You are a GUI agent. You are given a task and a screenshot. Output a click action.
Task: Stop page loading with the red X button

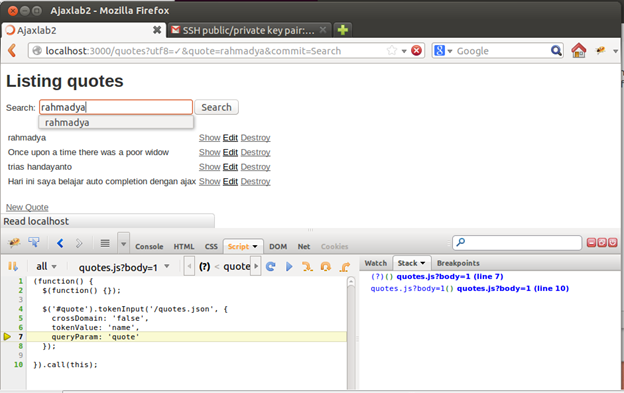[x=416, y=51]
